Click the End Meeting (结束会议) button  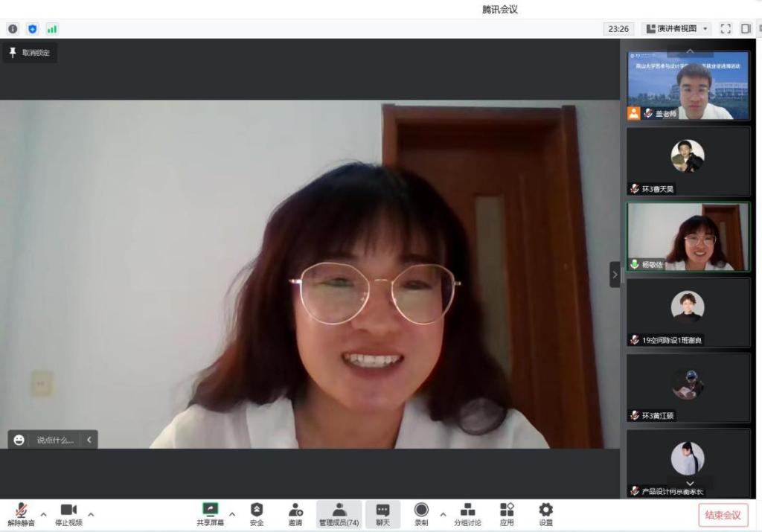[723, 515]
